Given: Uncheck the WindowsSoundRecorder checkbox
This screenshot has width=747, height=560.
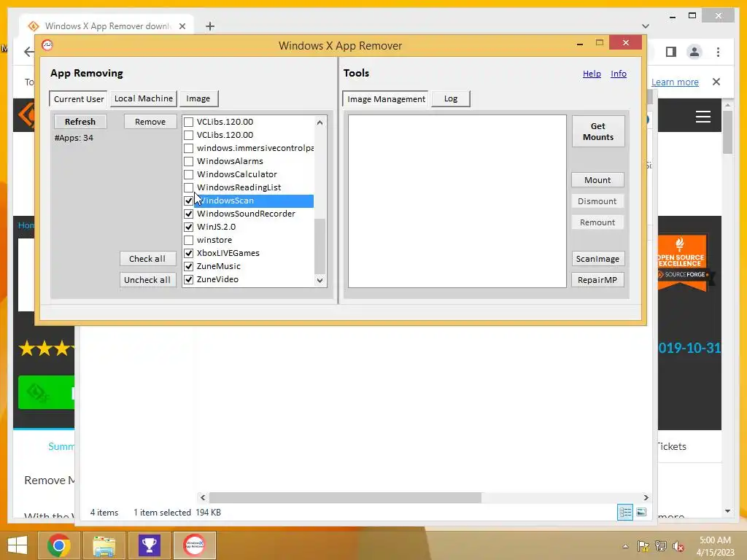Looking at the screenshot, I should click(x=189, y=214).
